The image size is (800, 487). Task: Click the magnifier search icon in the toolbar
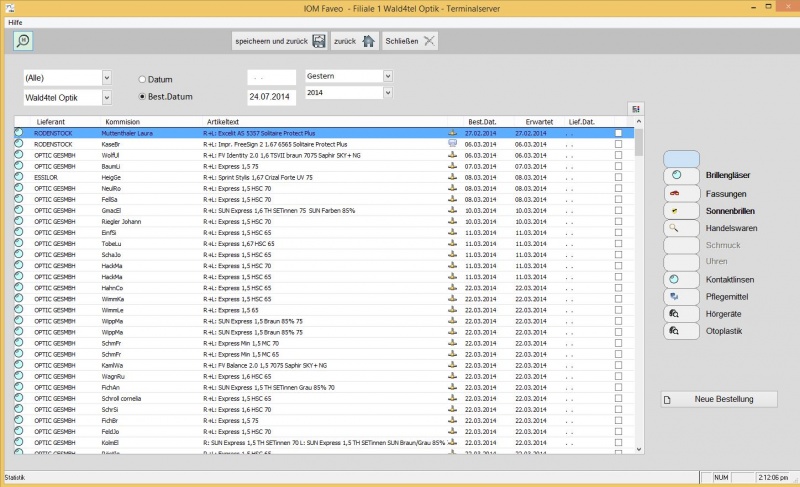coord(23,41)
